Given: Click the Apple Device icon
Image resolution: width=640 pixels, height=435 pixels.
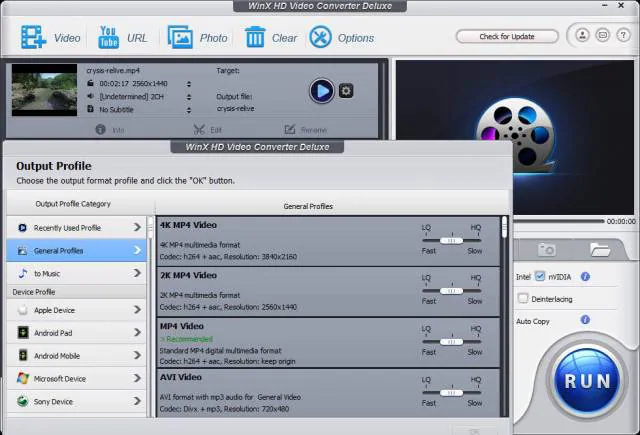Looking at the screenshot, I should click(23, 310).
